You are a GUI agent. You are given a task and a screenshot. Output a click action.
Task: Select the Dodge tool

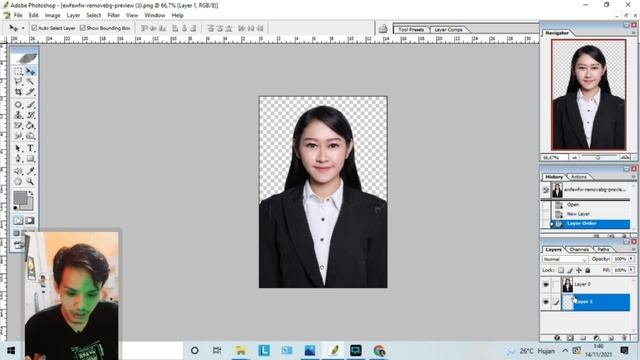(30, 136)
